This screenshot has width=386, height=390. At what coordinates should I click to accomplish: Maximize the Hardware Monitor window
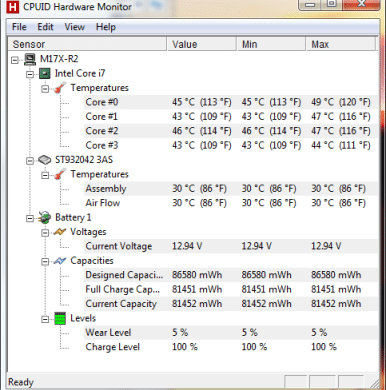(x=331, y=5)
